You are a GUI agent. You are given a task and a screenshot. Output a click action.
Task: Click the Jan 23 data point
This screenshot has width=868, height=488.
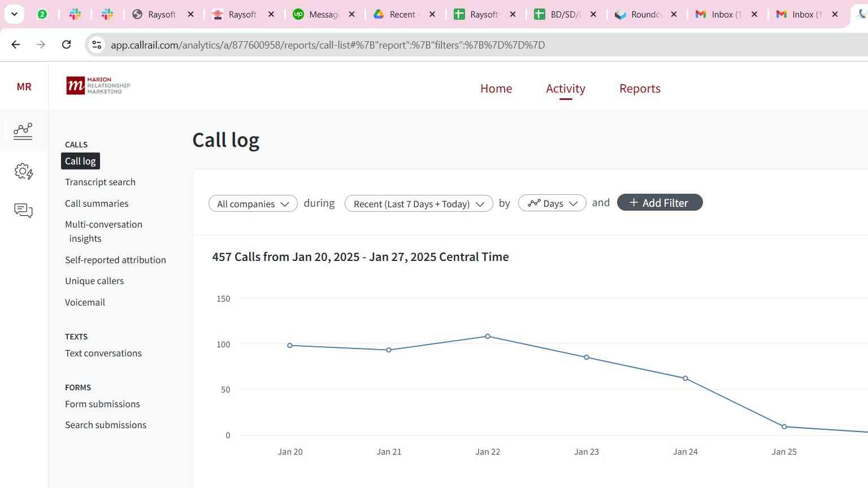(587, 358)
